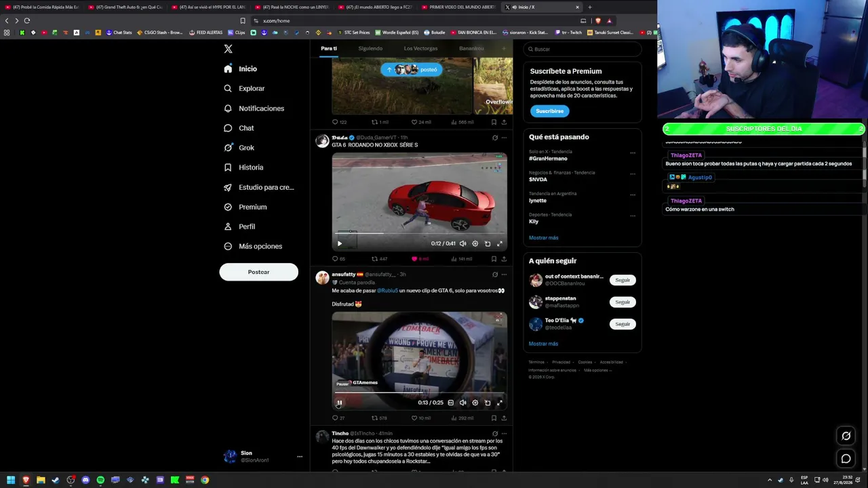
Task: Pause the ansufatty video
Action: pyautogui.click(x=340, y=403)
